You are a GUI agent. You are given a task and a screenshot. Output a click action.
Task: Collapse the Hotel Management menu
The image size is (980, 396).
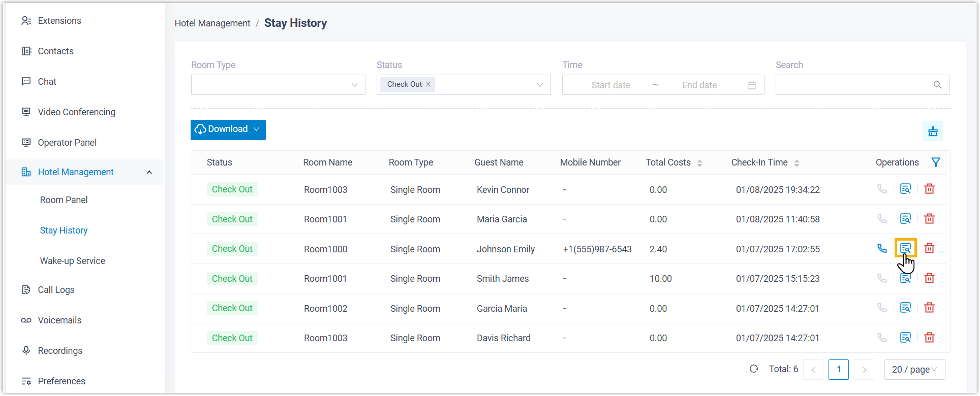pos(149,172)
